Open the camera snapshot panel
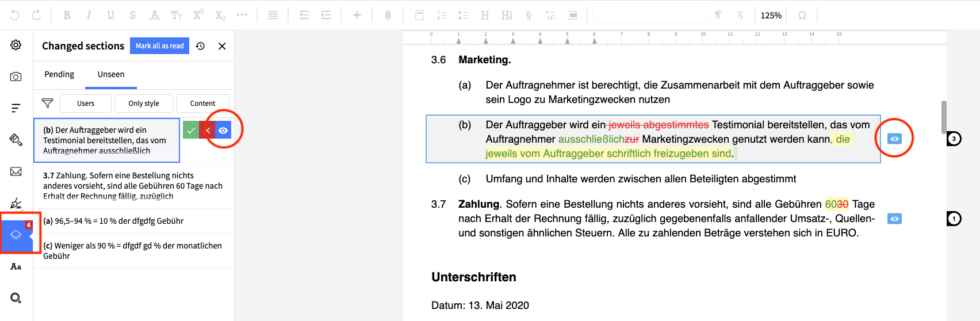The height and width of the screenshot is (321, 980). [x=16, y=77]
